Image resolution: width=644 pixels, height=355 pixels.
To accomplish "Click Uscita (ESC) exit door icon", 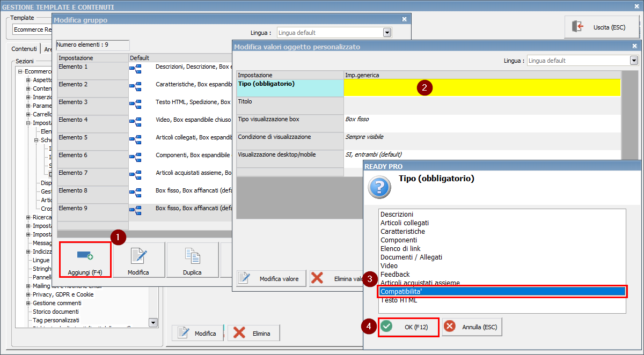I will 577,27.
